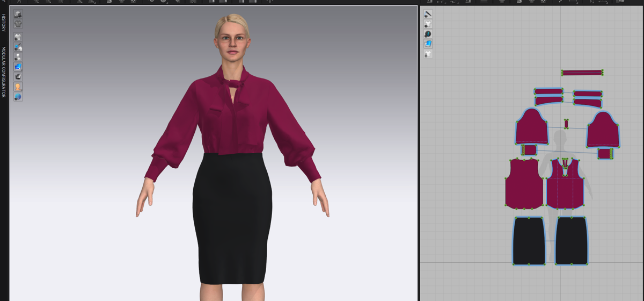This screenshot has height=301, width=644.
Task: Open the blue fabric render style dropdown in 3D view
Action: 18,67
